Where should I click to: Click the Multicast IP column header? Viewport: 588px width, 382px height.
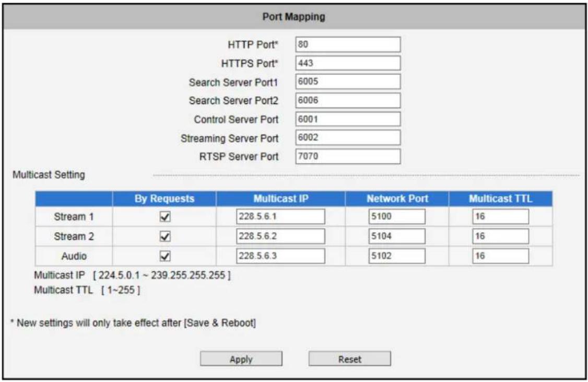[280, 199]
